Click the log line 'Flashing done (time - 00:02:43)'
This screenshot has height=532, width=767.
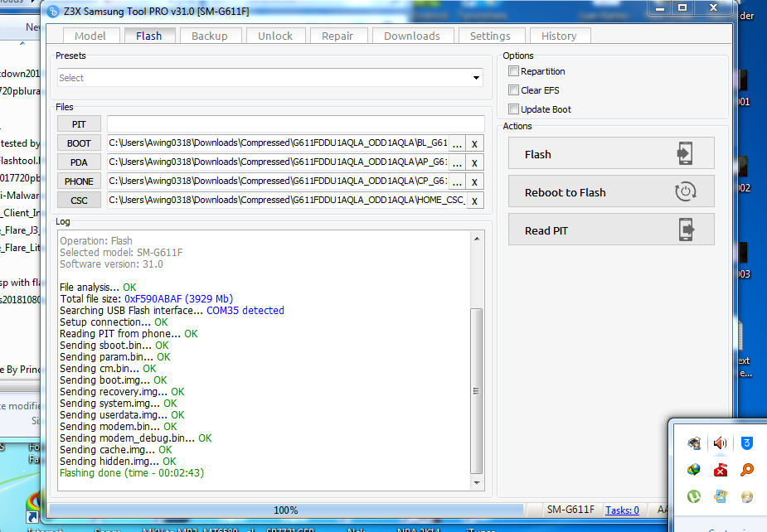coord(132,473)
